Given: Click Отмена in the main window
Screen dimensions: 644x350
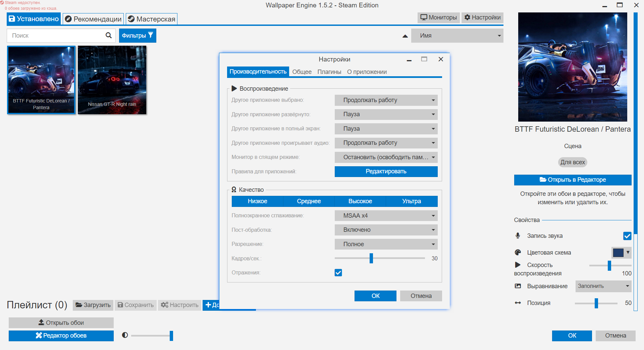Looking at the screenshot, I should (x=615, y=336).
